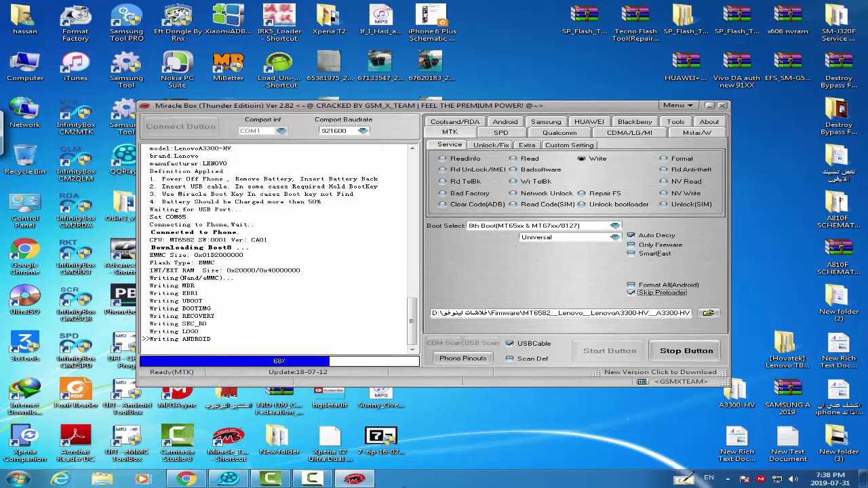Image resolution: width=868 pixels, height=488 pixels.
Task: Open the iTunes desktop icon
Action: pos(75,66)
